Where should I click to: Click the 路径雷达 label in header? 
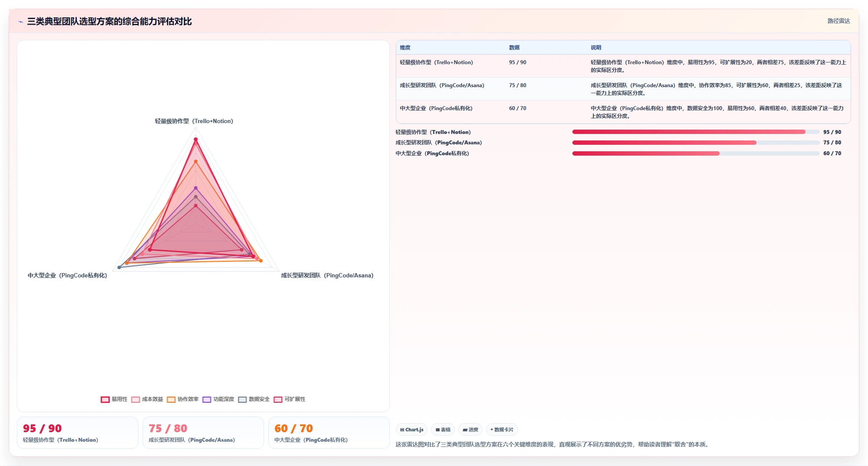[839, 21]
